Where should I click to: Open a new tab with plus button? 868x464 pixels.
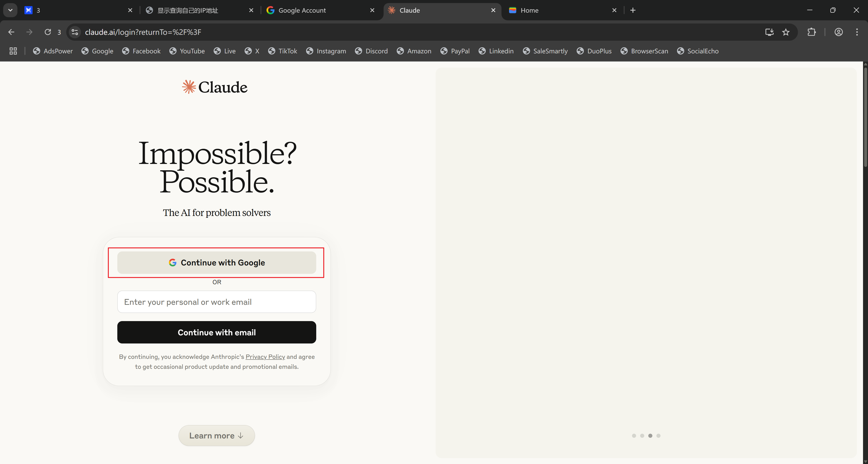[633, 10]
